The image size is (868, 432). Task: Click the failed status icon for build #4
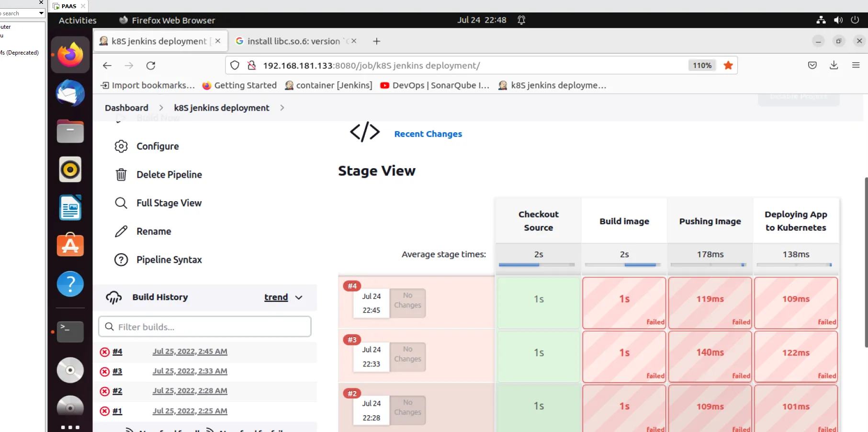(104, 352)
